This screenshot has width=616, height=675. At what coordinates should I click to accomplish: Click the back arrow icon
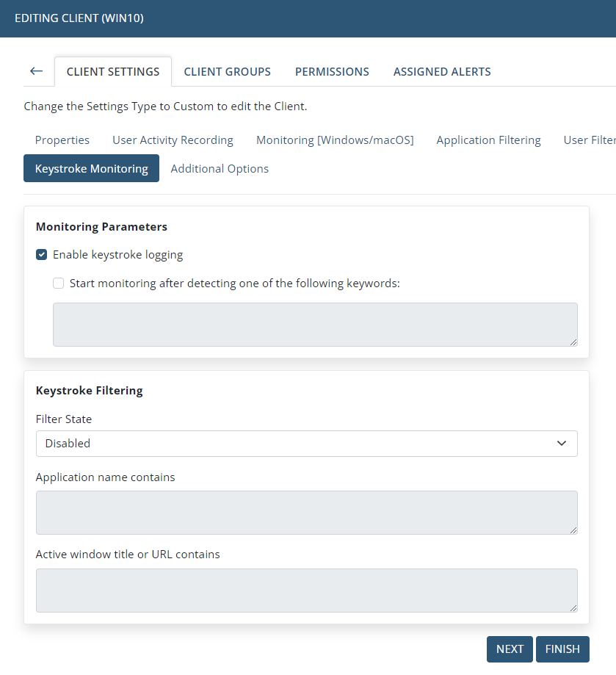point(36,71)
